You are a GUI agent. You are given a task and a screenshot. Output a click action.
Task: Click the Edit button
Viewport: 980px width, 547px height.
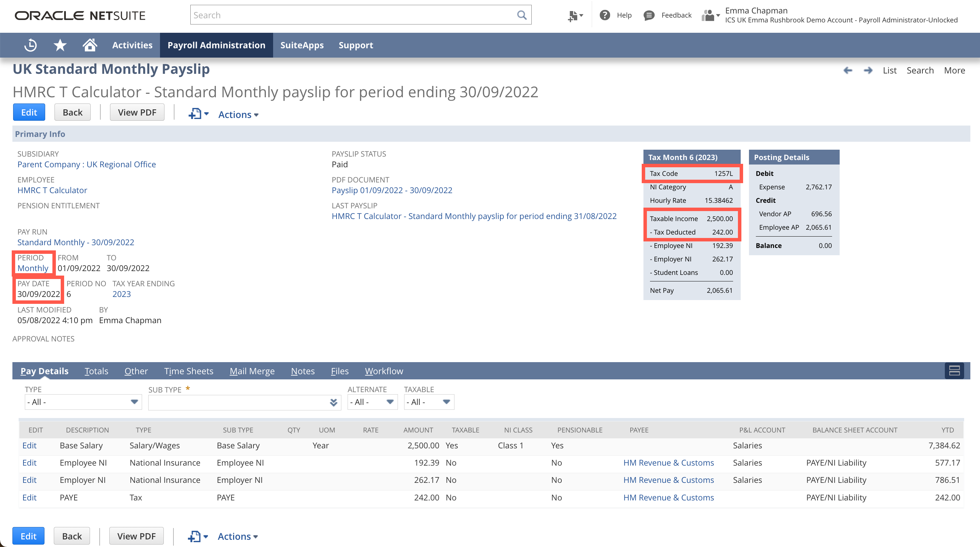[29, 112]
